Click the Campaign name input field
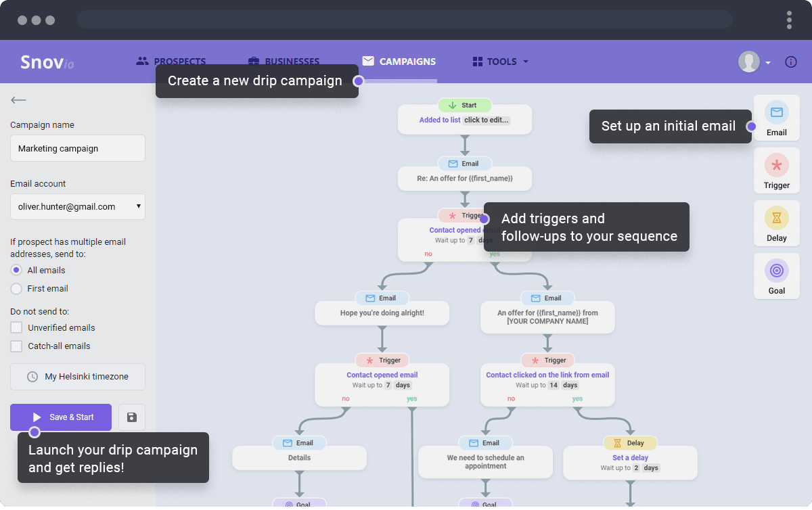The width and height of the screenshot is (812, 510). pos(77,148)
